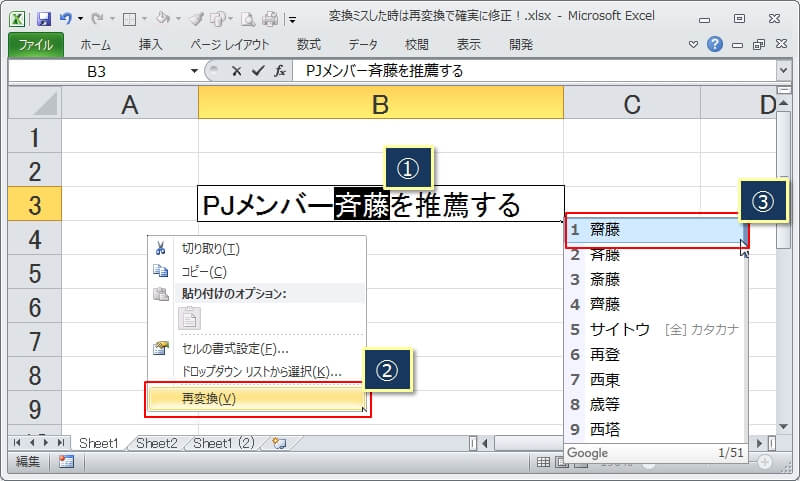Viewport: 800px width, 481px height.
Task: Click the Select All corner triangle
Action: (35, 103)
